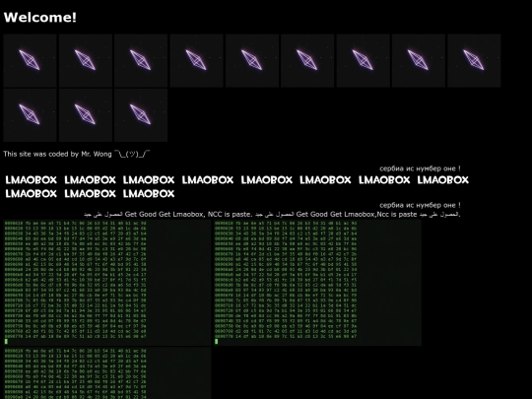532x399 pixels.
Task: Click second crystal image in second row
Action: (86, 115)
